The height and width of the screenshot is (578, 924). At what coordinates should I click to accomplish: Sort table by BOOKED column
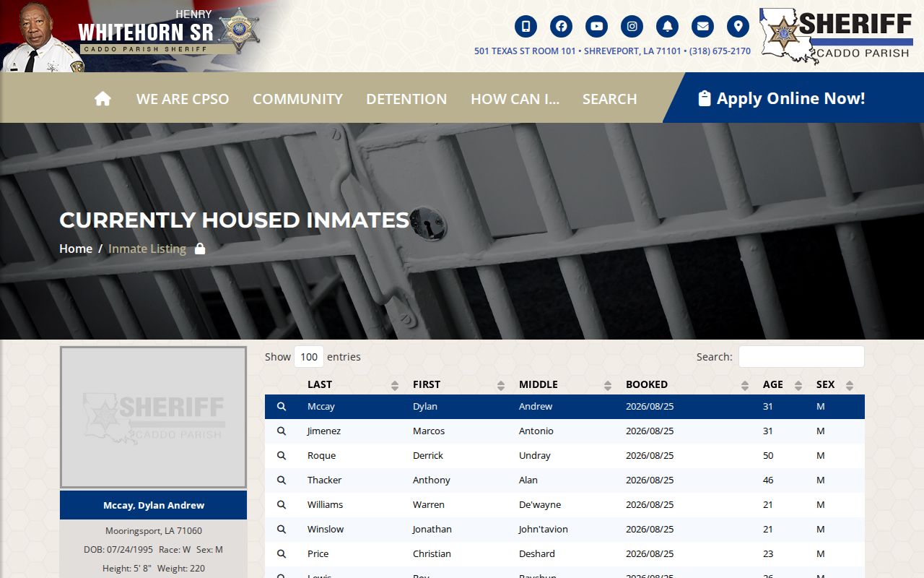click(x=687, y=384)
